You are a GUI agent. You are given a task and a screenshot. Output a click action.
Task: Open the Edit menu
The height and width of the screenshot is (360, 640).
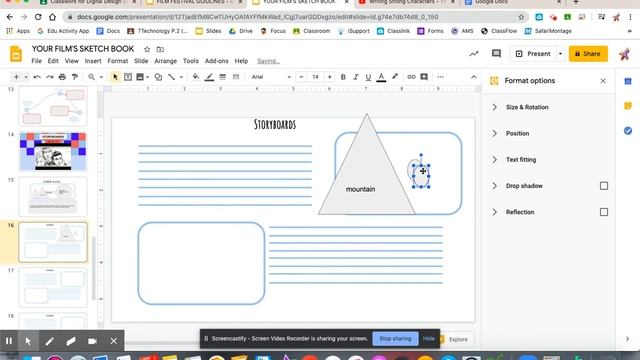click(x=53, y=61)
